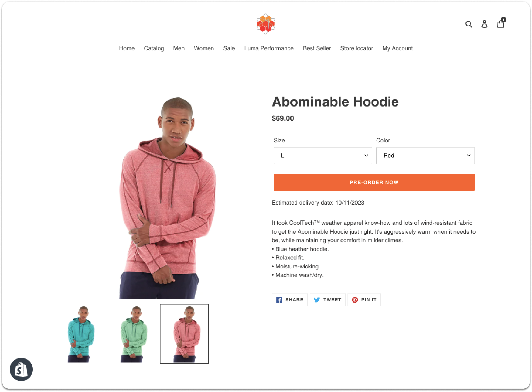Image resolution: width=532 pixels, height=392 pixels.
Task: Open the Shopify chat bubble icon
Action: click(21, 369)
